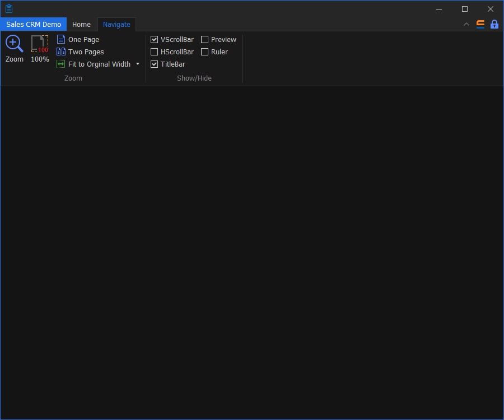Uncheck the VScrollBar checkbox
The height and width of the screenshot is (420, 504).
(155, 40)
